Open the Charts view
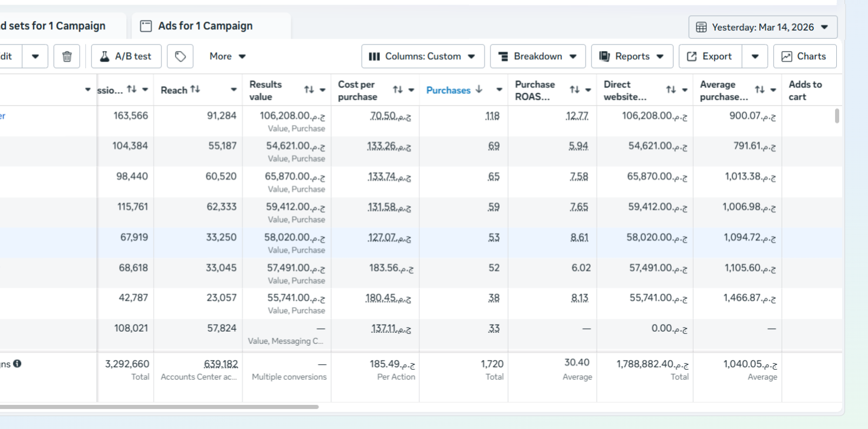This screenshot has height=429, width=868. (x=805, y=56)
